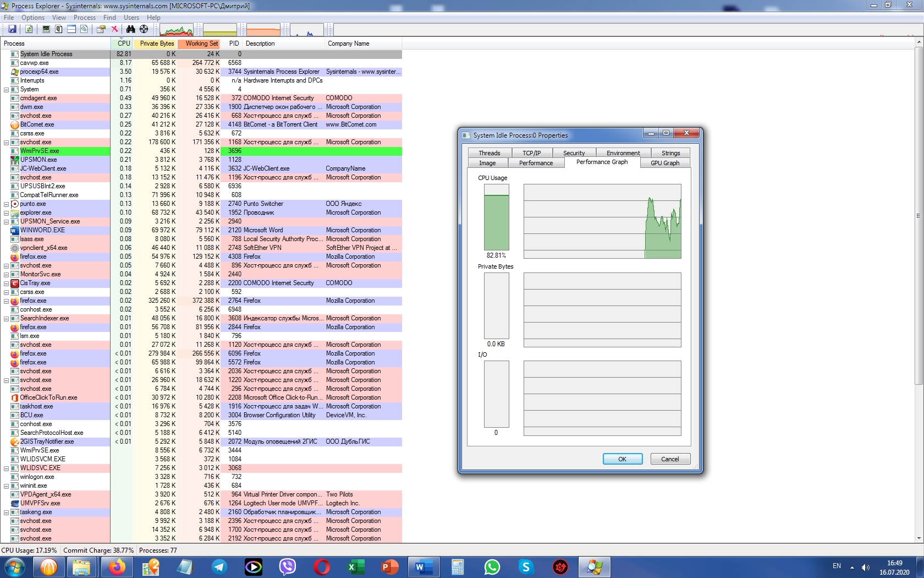The height and width of the screenshot is (578, 924).
Task: Collapse the SearchIndexer.exe tree node
Action: pos(6,319)
